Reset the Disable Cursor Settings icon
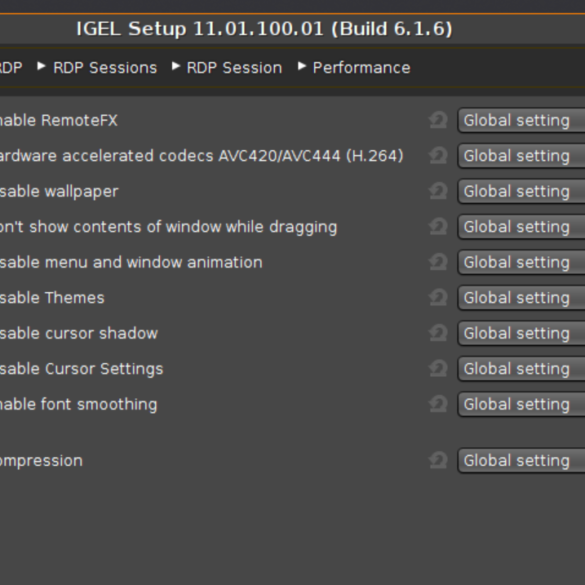This screenshot has height=585, width=585. tap(438, 368)
